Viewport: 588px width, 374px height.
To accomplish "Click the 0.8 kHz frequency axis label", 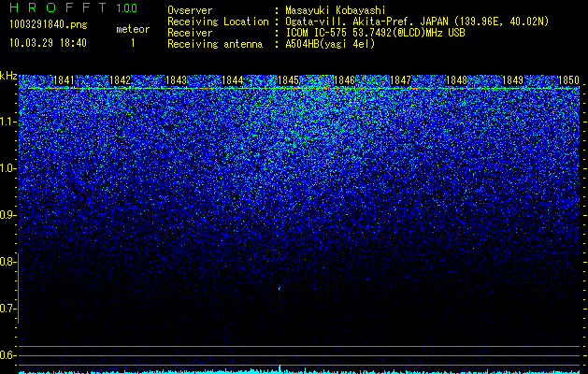I will click(x=7, y=262).
